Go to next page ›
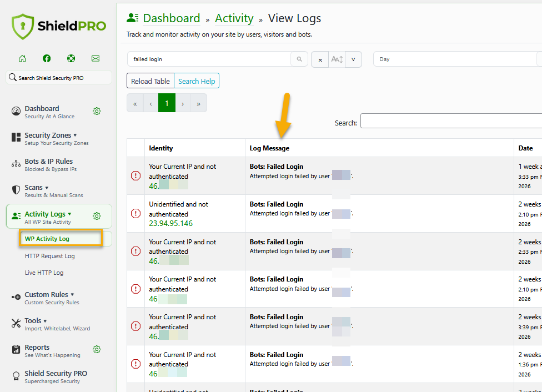 [183, 103]
